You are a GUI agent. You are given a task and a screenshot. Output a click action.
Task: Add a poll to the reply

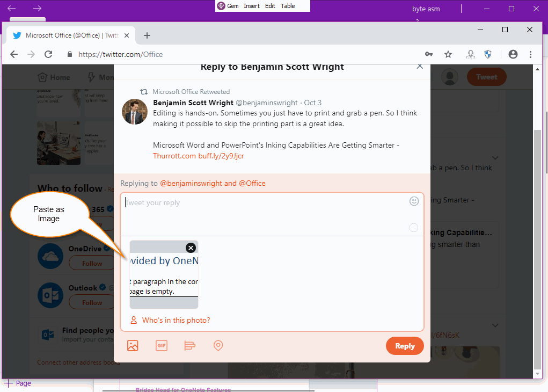[x=189, y=345]
